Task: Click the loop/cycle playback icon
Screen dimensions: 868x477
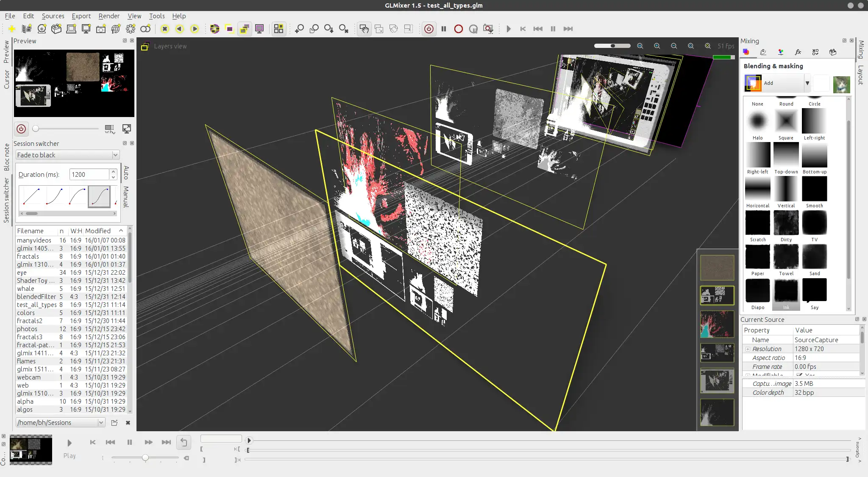Action: point(184,442)
